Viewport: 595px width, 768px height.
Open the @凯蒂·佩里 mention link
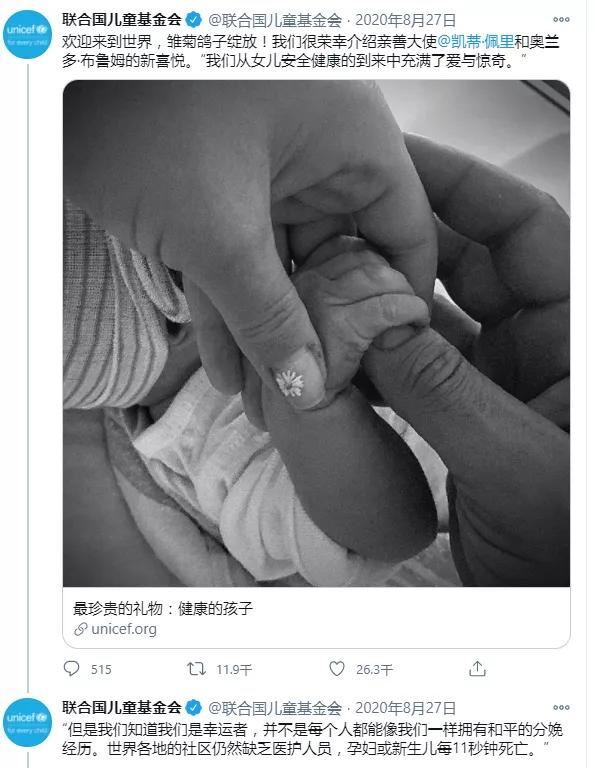[475, 41]
